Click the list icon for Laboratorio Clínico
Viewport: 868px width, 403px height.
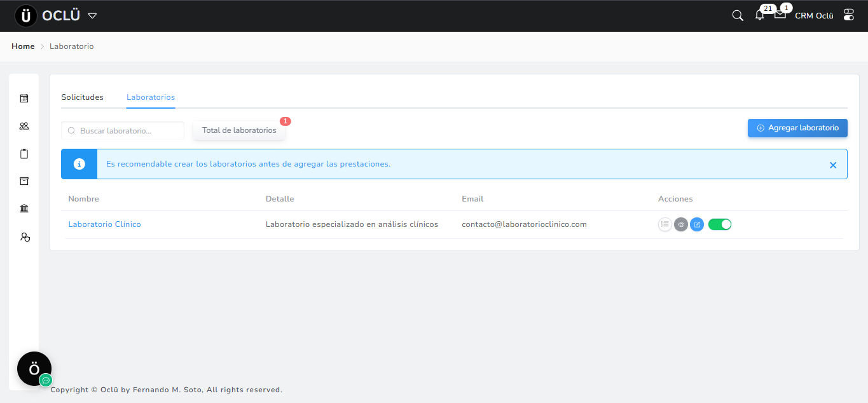coord(665,224)
